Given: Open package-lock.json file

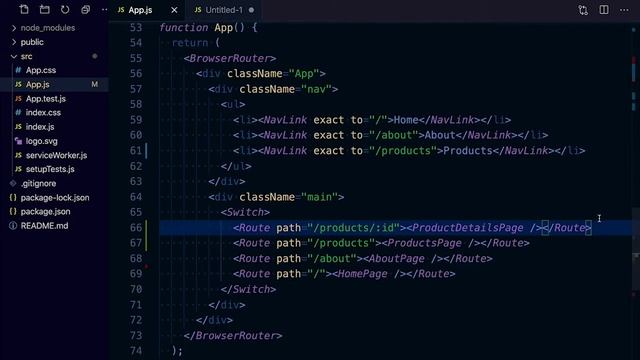Looking at the screenshot, I should pyautogui.click(x=55, y=198).
